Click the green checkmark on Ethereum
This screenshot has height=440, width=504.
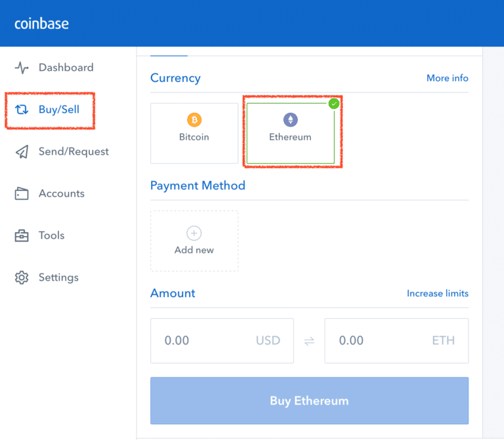tap(334, 104)
